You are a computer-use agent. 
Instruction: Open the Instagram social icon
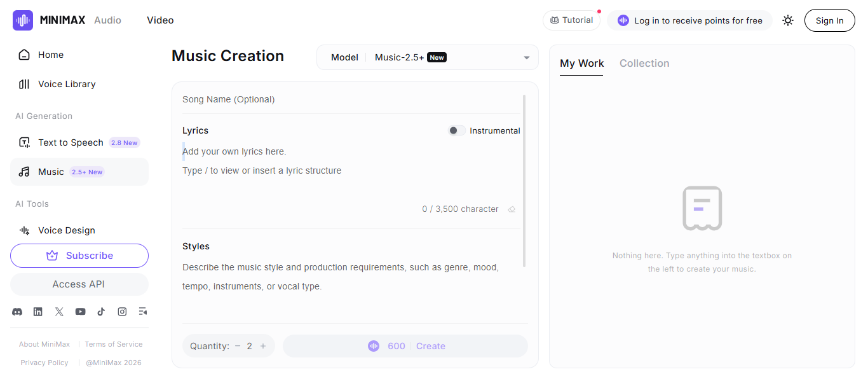[122, 312]
